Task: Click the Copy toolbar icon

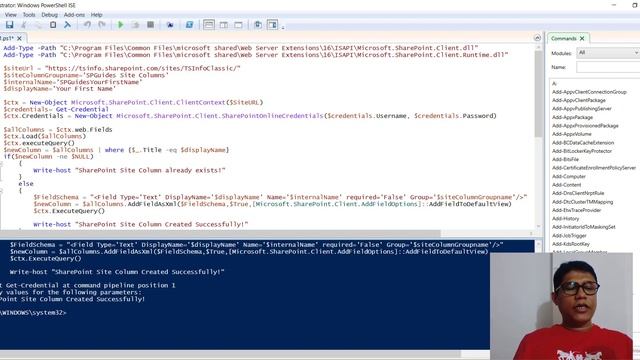Action: (x=38, y=25)
